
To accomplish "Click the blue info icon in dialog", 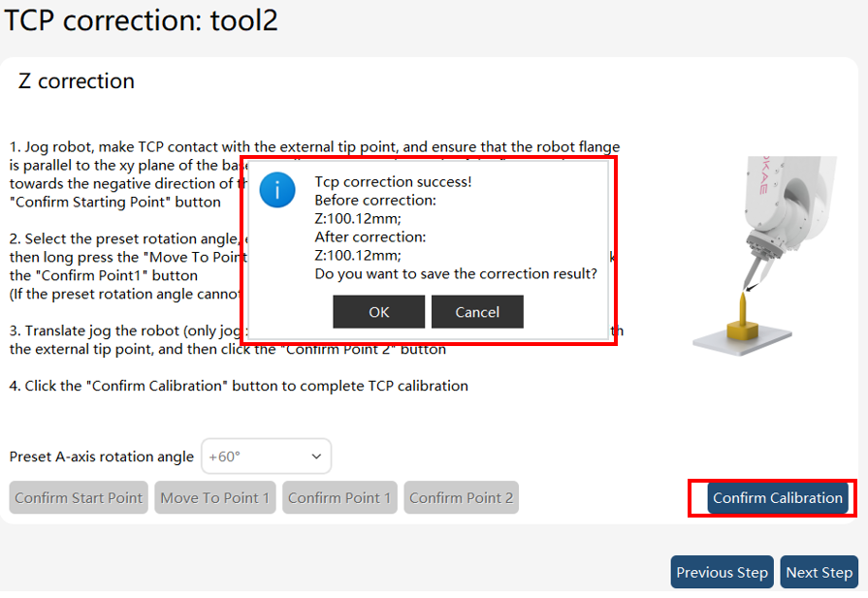I will click(x=277, y=190).
